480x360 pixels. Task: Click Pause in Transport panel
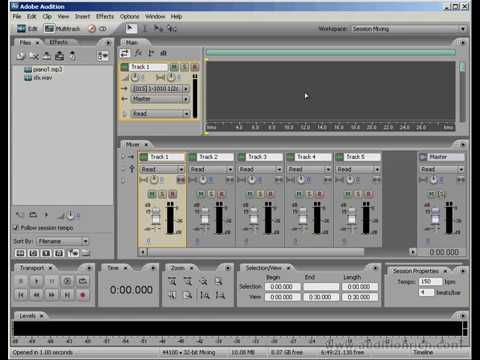[x=52, y=281]
